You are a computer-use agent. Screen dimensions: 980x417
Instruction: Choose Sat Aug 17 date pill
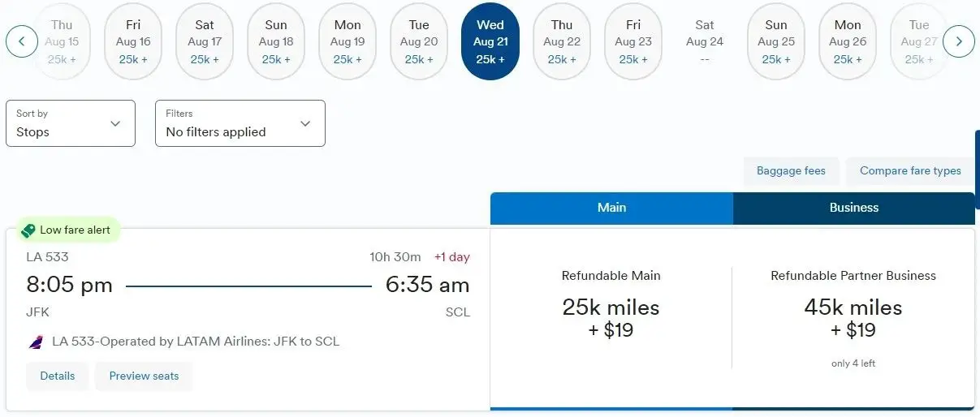pos(205,41)
